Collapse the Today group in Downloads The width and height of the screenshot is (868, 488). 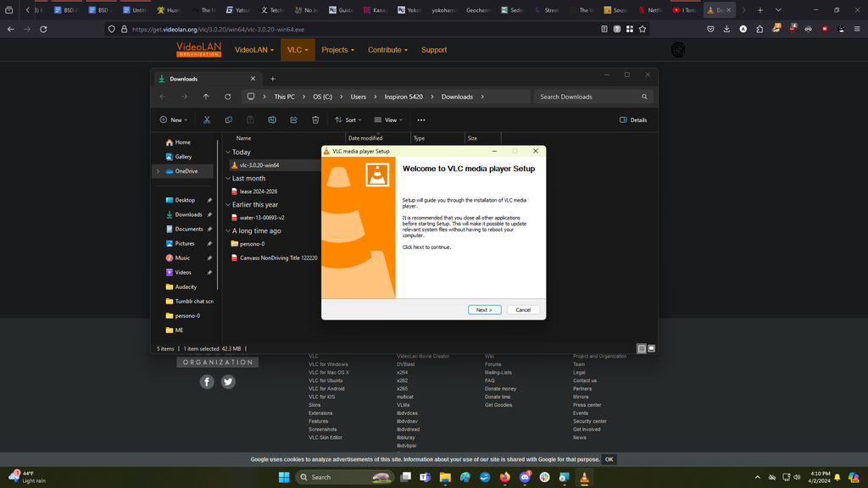point(227,152)
